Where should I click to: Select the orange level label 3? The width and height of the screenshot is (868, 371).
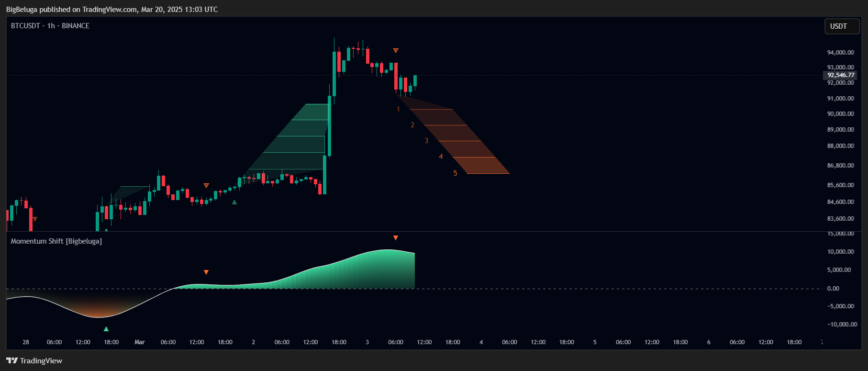(x=426, y=141)
